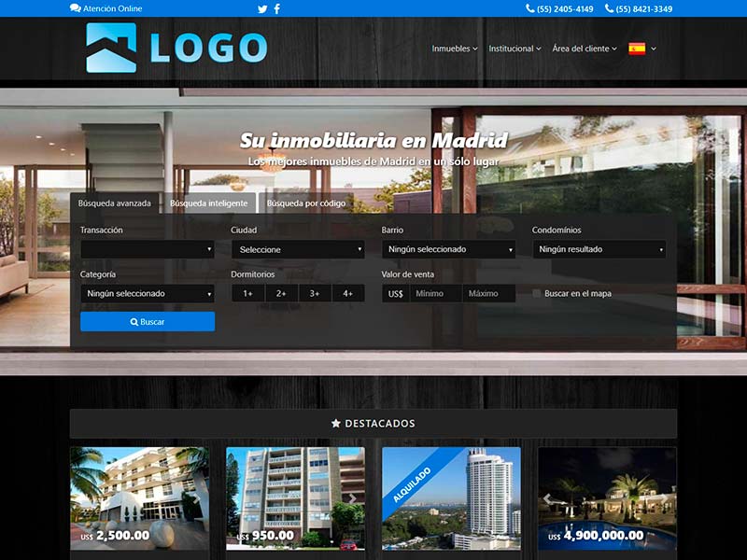Click the Máximo price field

click(488, 293)
